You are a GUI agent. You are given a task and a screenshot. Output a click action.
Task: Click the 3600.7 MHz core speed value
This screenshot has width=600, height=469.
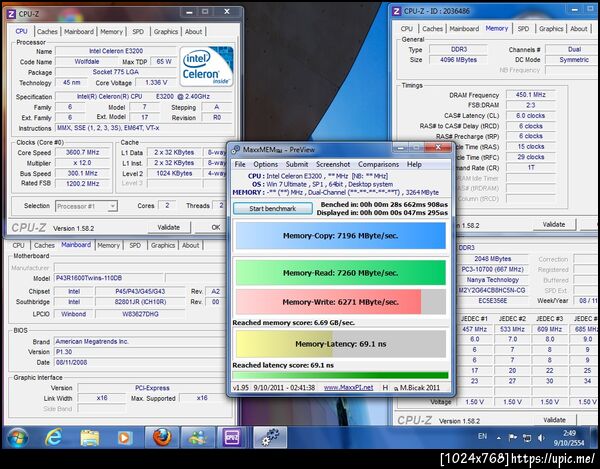point(83,152)
